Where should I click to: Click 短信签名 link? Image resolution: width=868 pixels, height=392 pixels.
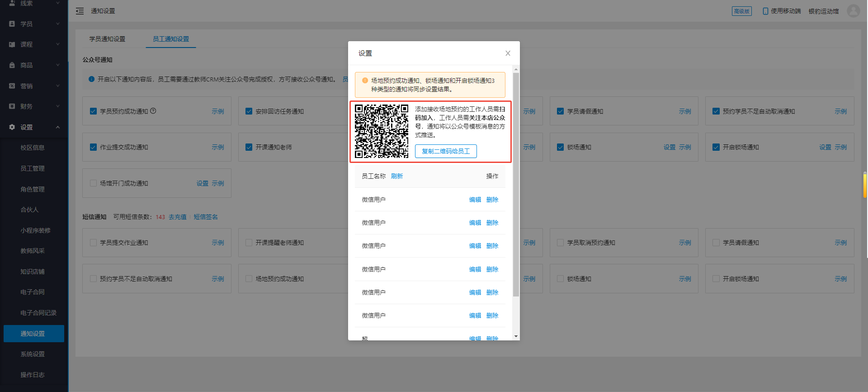pos(206,217)
